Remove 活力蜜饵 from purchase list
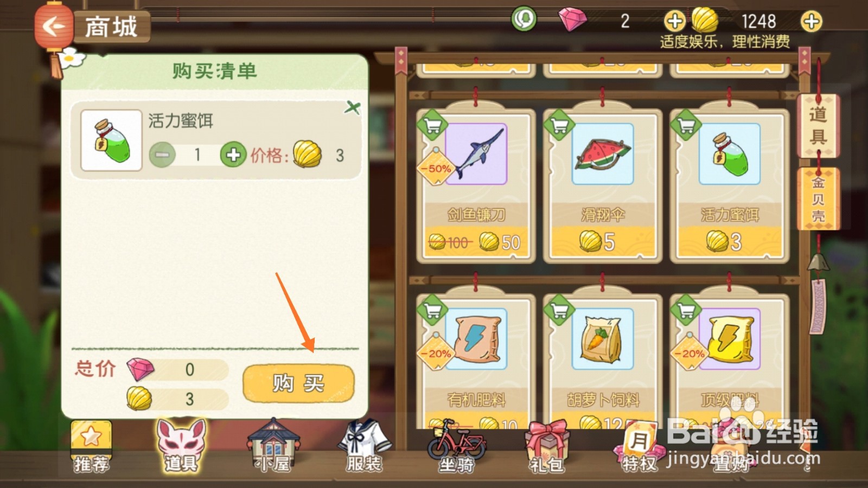 352,107
